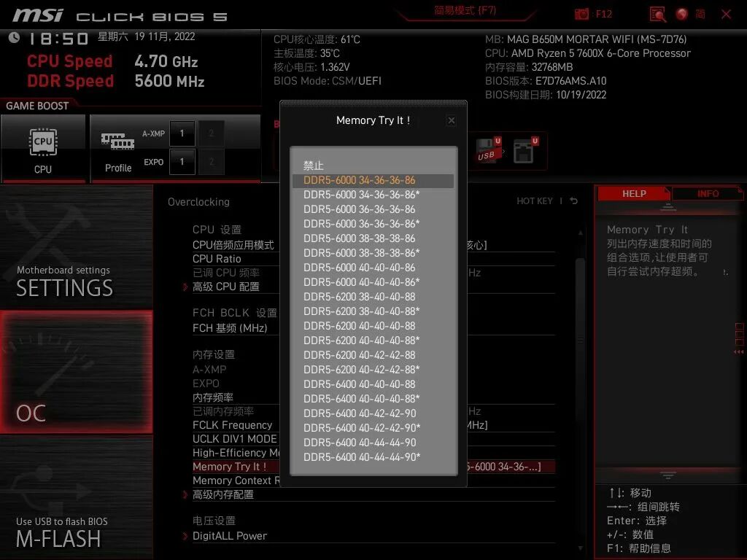Open the BIOS search icon

pyautogui.click(x=657, y=15)
